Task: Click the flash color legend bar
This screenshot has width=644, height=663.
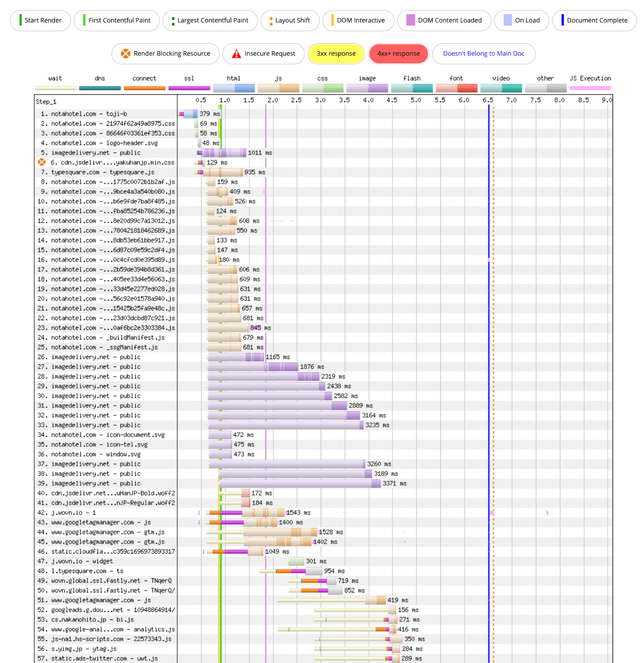Action: coord(412,88)
